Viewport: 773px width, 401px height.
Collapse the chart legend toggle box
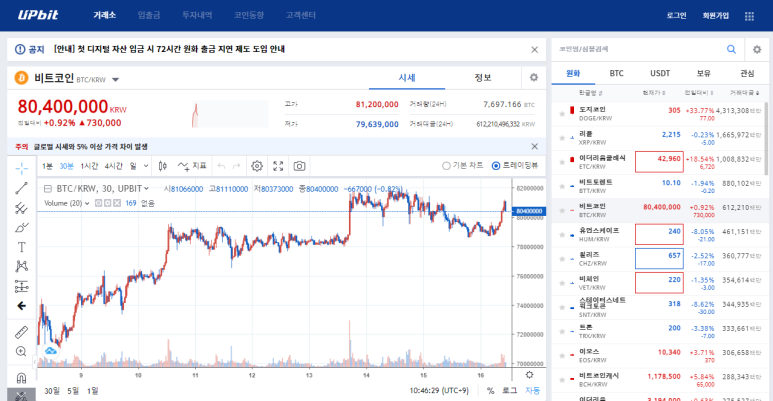click(48, 188)
